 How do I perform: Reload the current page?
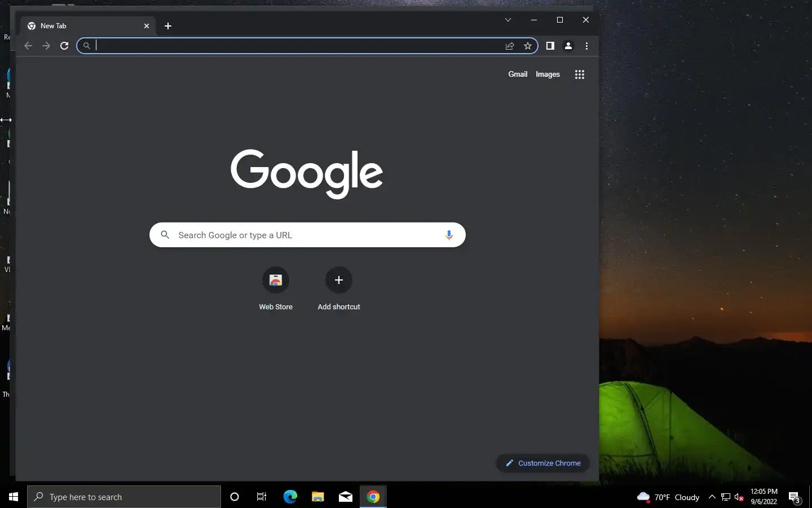tap(64, 46)
